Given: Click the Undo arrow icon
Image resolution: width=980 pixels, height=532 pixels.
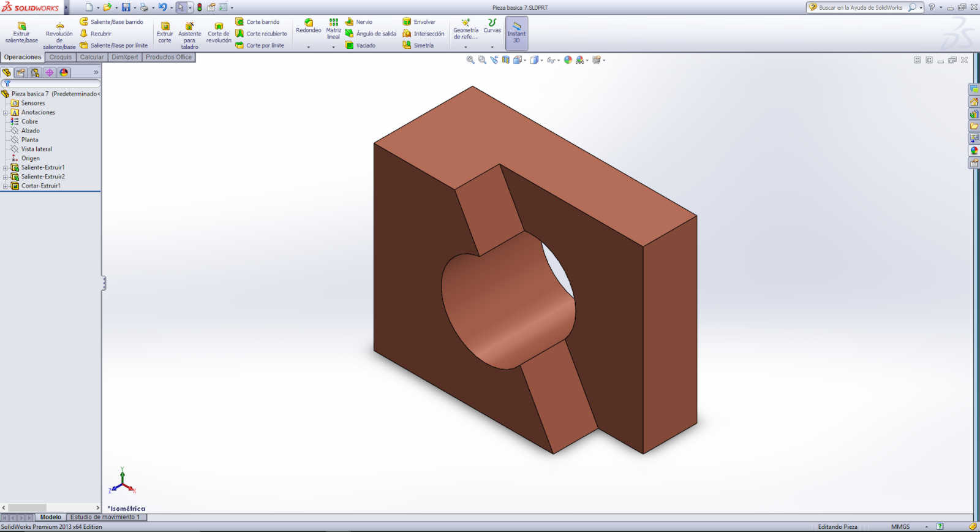Looking at the screenshot, I should click(162, 7).
